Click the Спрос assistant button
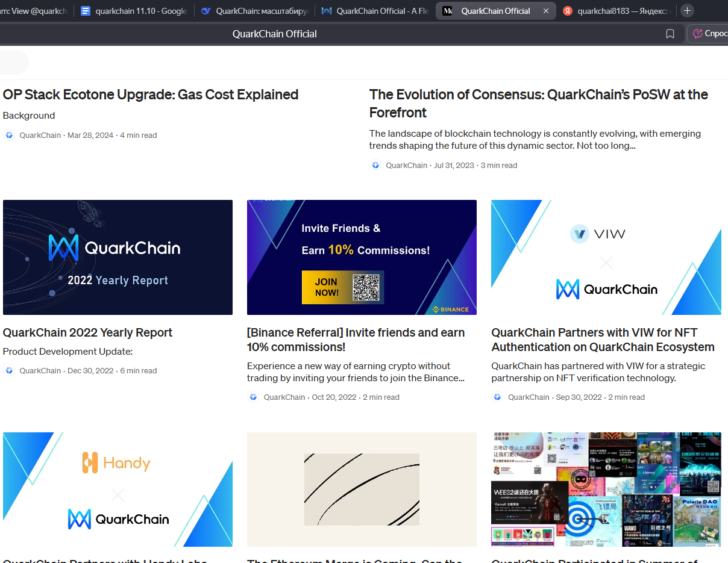This screenshot has height=563, width=728. click(709, 34)
